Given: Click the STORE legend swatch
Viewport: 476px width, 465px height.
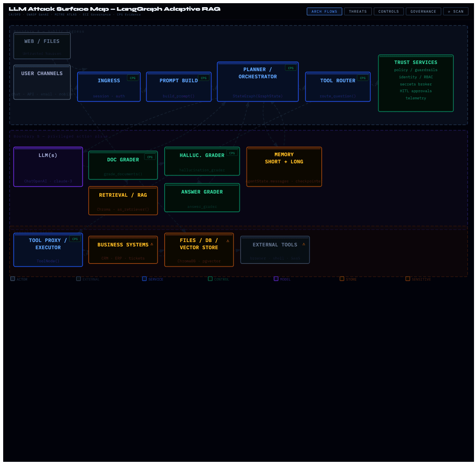Looking at the screenshot, I should (x=342, y=279).
